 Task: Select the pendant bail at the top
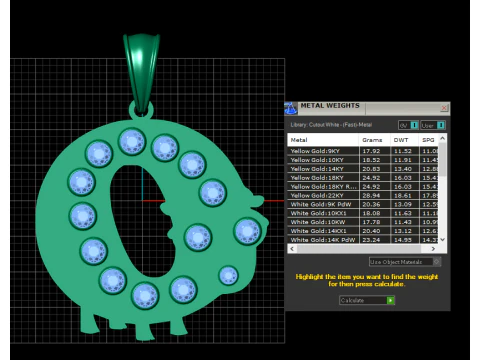click(141, 72)
